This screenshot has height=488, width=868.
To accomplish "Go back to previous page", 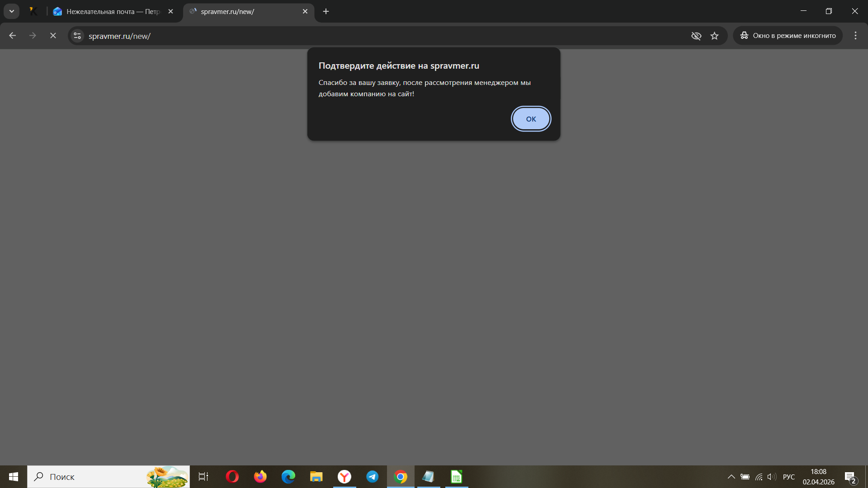I will [12, 36].
